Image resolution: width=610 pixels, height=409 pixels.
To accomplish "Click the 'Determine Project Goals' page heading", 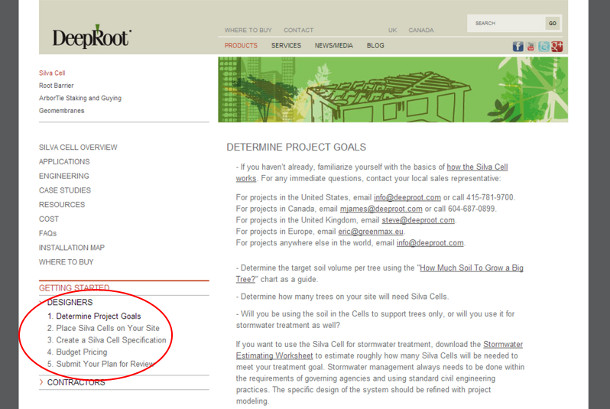I will coord(296,147).
